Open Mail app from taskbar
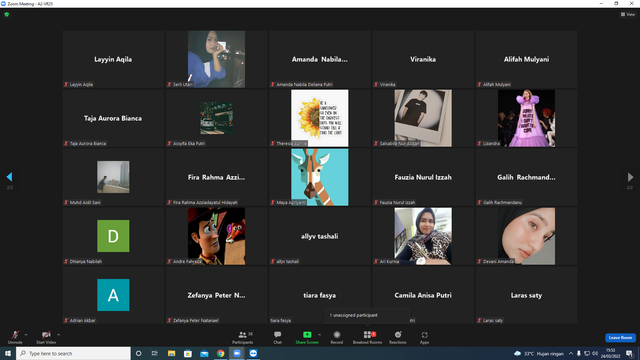 click(x=204, y=353)
